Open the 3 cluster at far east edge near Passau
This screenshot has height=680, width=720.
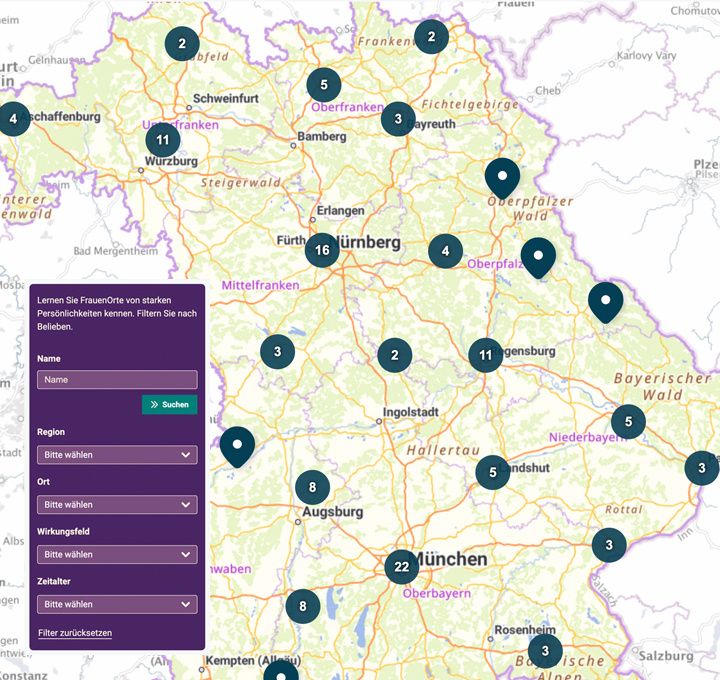[702, 468]
